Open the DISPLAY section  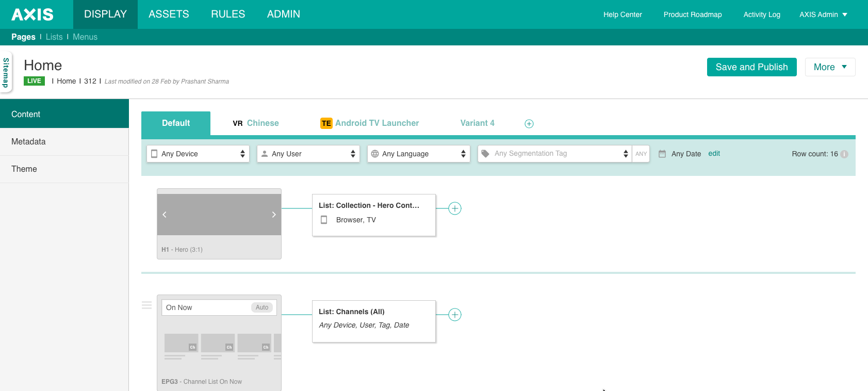105,14
